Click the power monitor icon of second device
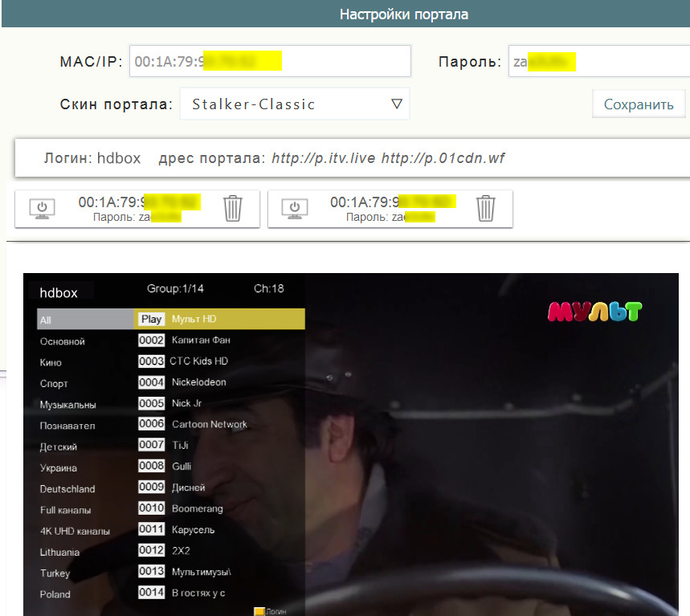Image resolution: width=690 pixels, height=616 pixels. [x=294, y=209]
